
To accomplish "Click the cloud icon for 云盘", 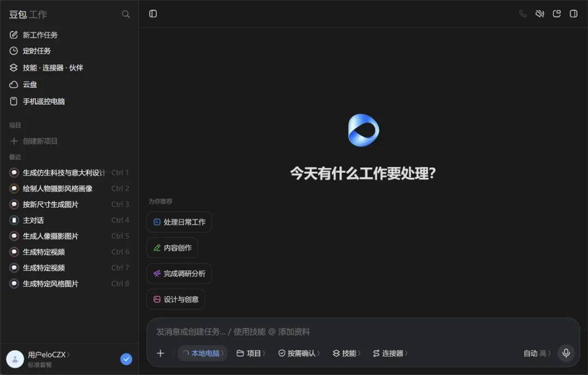I will pyautogui.click(x=14, y=84).
